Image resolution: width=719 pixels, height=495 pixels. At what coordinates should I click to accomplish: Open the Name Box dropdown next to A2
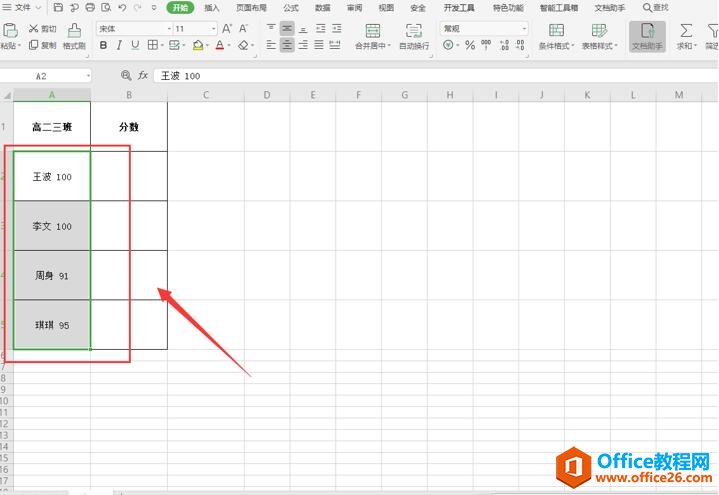(87, 76)
